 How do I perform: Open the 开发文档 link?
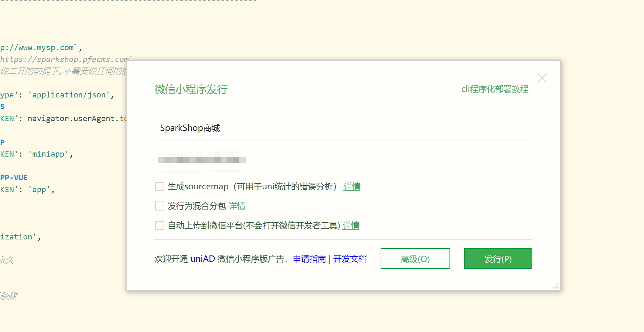pyautogui.click(x=350, y=259)
